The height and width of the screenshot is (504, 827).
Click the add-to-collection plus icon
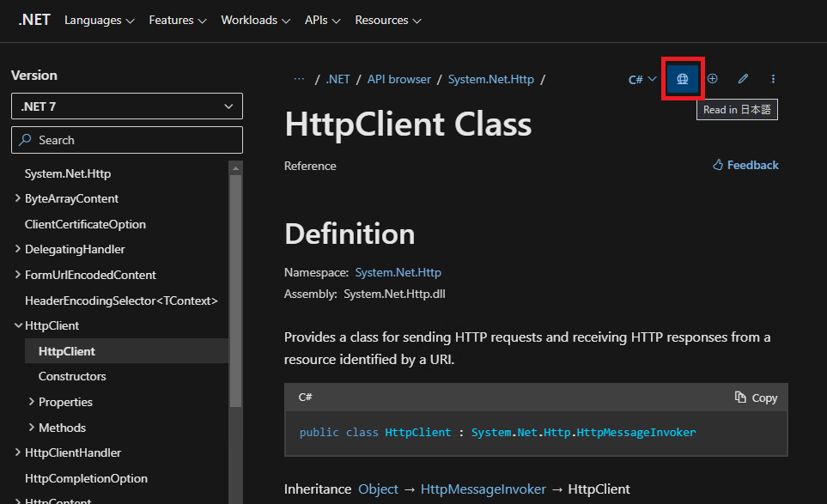pos(713,78)
